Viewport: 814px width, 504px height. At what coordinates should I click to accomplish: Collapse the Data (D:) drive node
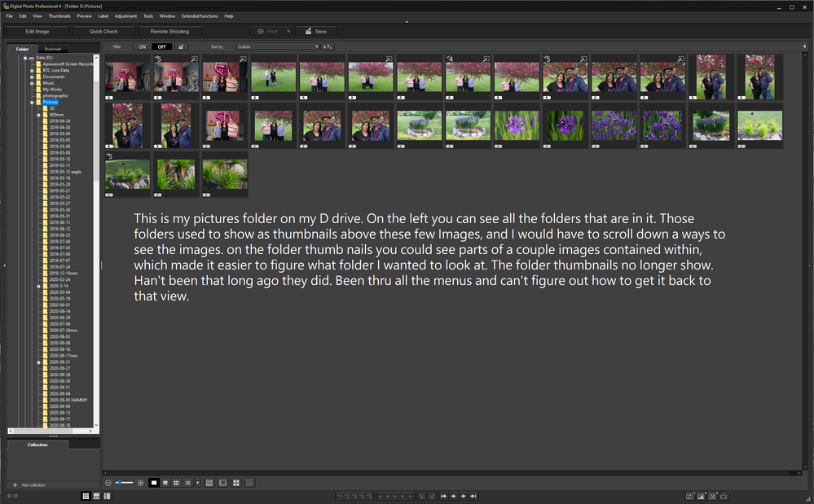pos(25,58)
